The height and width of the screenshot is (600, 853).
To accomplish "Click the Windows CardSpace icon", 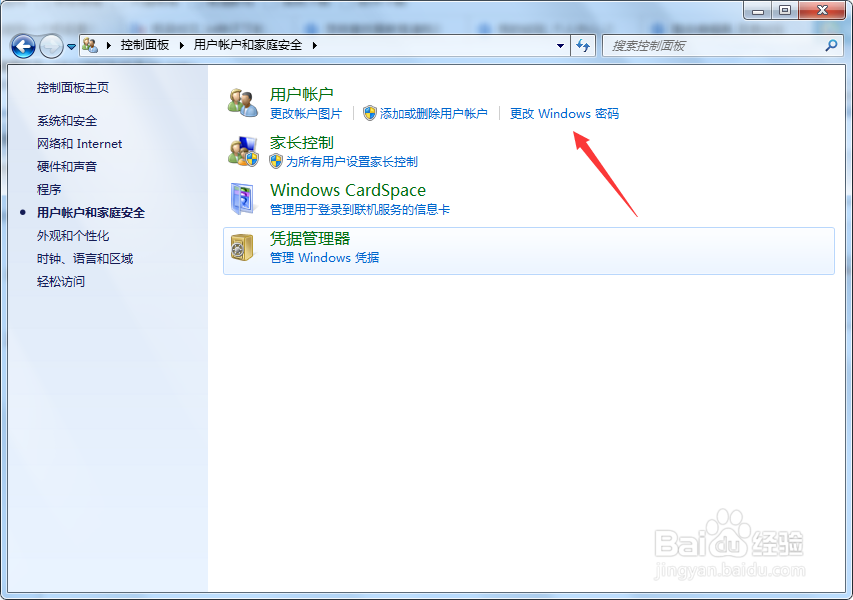I will 243,199.
